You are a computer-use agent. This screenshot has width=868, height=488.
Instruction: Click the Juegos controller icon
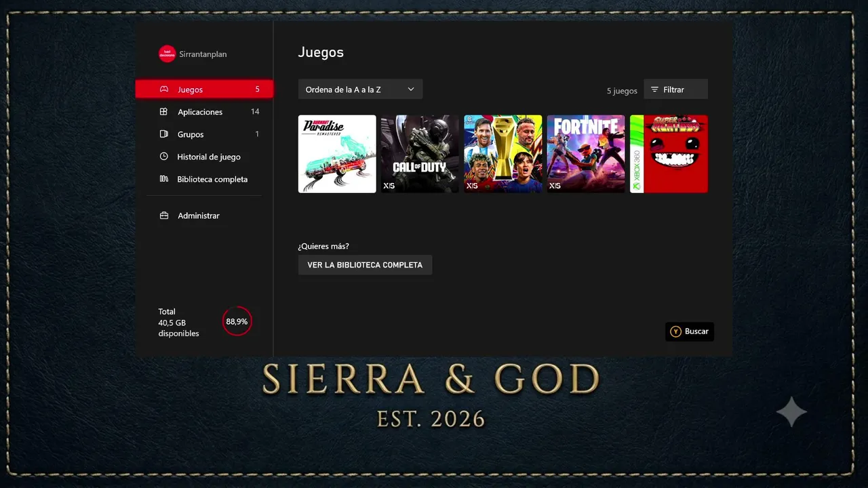tap(163, 89)
